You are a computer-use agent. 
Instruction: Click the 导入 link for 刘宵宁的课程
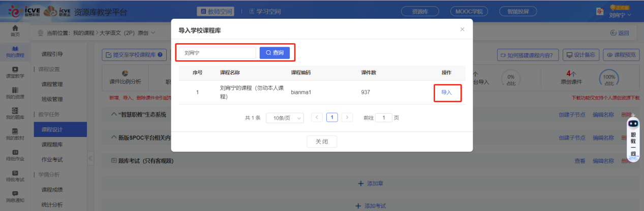pyautogui.click(x=446, y=92)
